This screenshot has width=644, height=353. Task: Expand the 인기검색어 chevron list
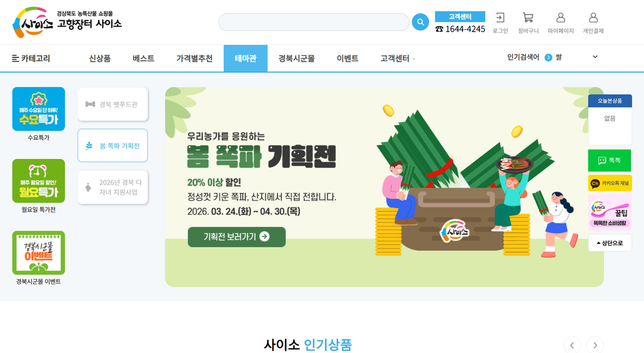595,57
